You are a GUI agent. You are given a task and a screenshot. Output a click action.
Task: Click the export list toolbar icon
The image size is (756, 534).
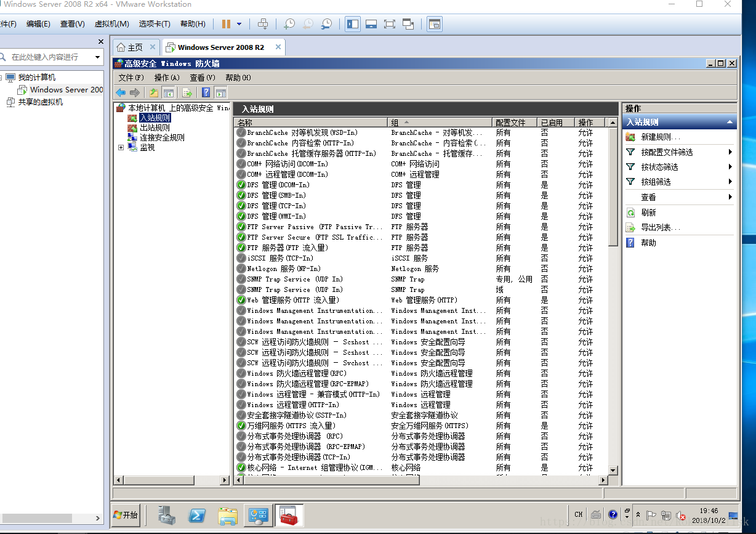coord(187,93)
